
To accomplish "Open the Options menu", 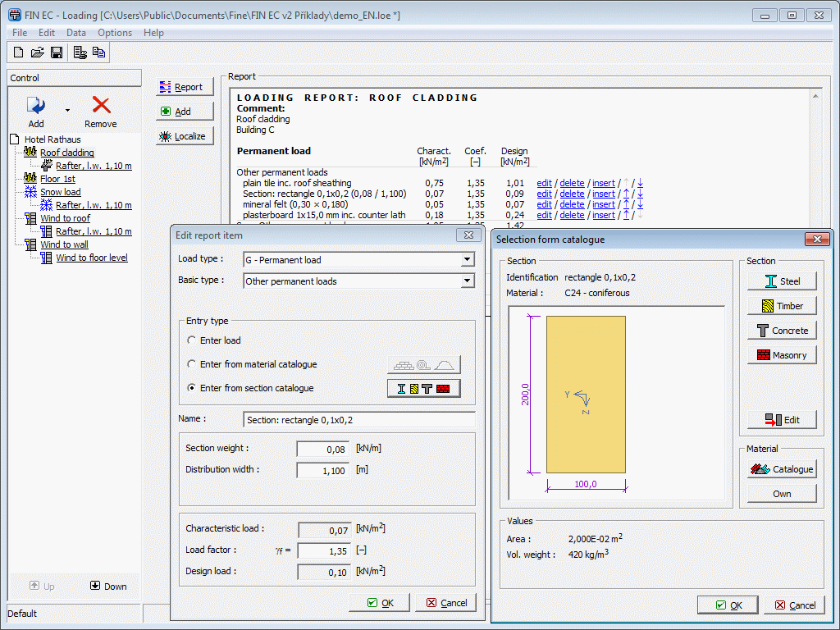I will pyautogui.click(x=114, y=33).
